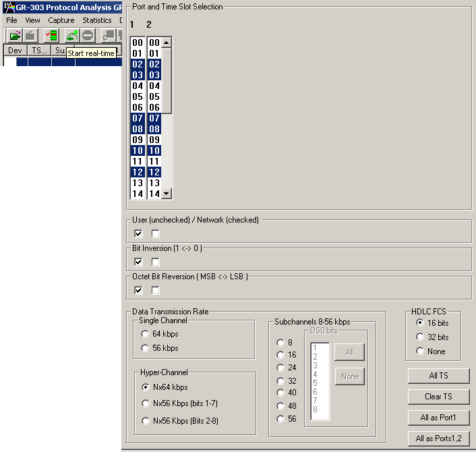Click the Clear TS button

point(439,397)
